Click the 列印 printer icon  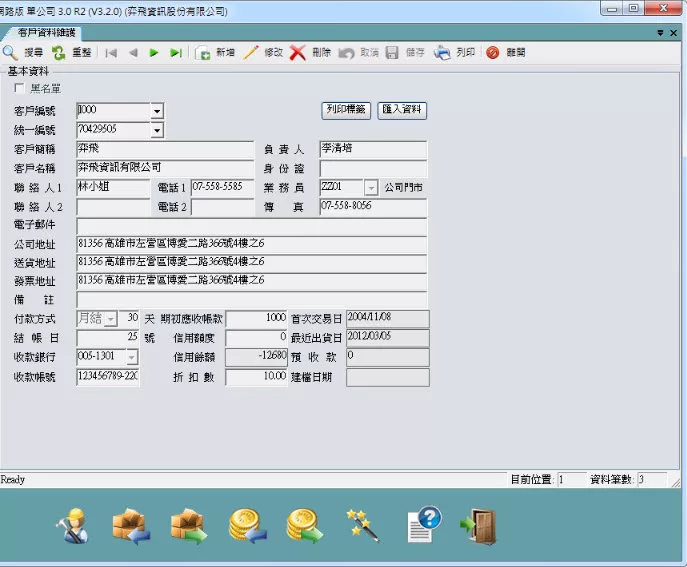[442, 53]
